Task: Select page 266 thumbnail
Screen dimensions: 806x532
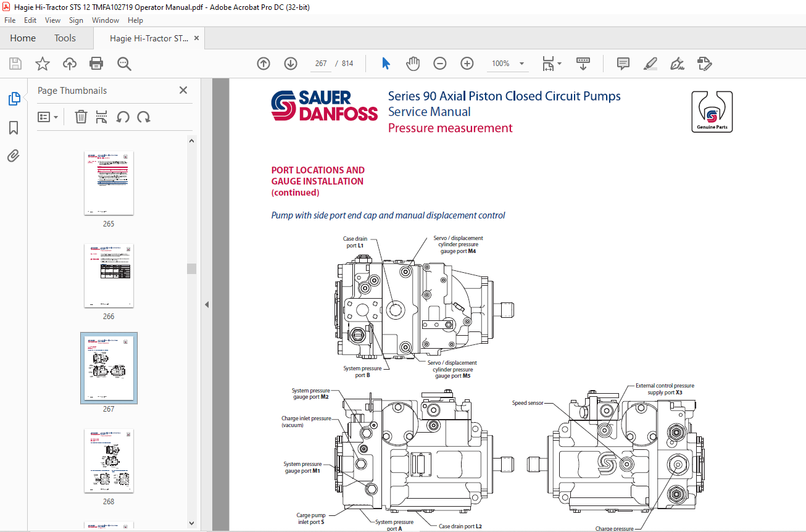Action: pos(109,276)
